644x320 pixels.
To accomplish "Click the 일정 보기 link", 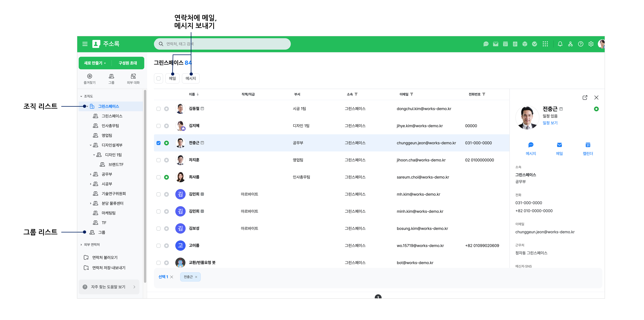I will click(x=550, y=123).
